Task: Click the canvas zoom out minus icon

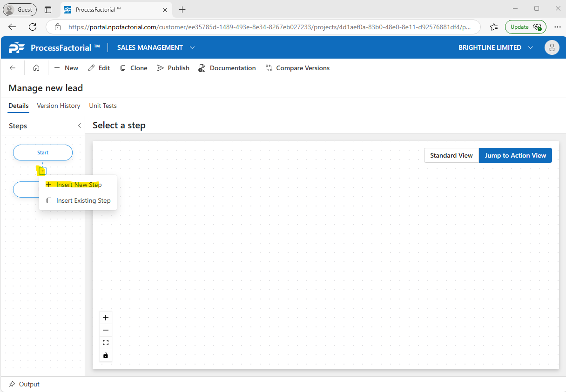Action: click(106, 330)
